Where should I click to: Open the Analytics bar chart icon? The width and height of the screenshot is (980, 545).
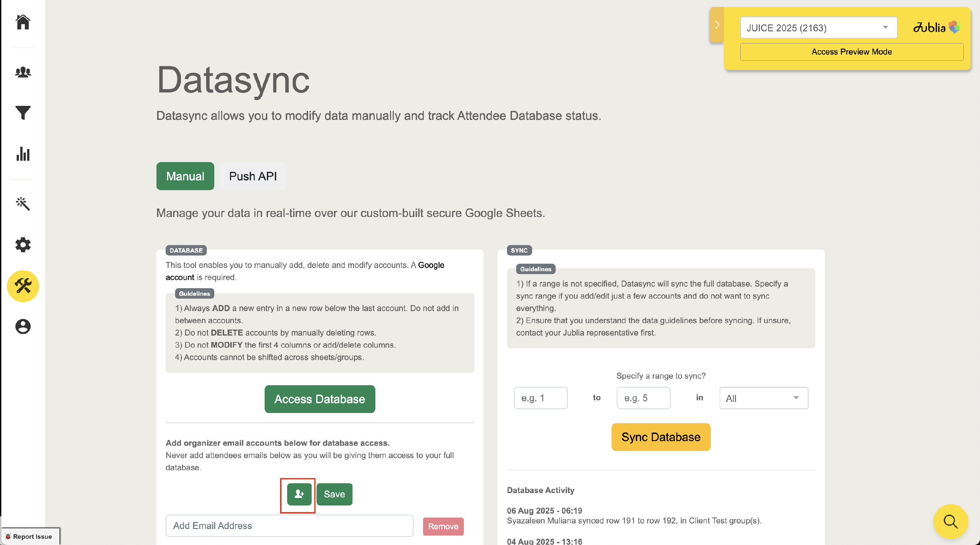pyautogui.click(x=23, y=154)
